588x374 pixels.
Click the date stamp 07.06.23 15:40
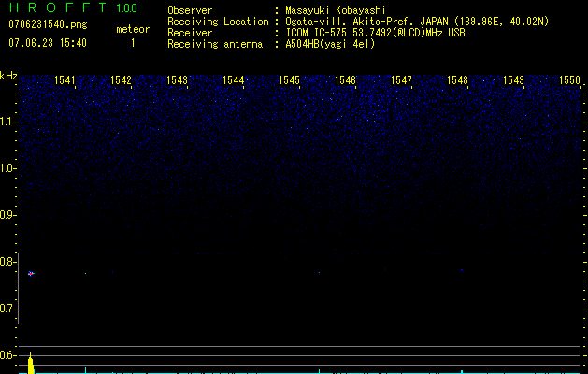(48, 43)
